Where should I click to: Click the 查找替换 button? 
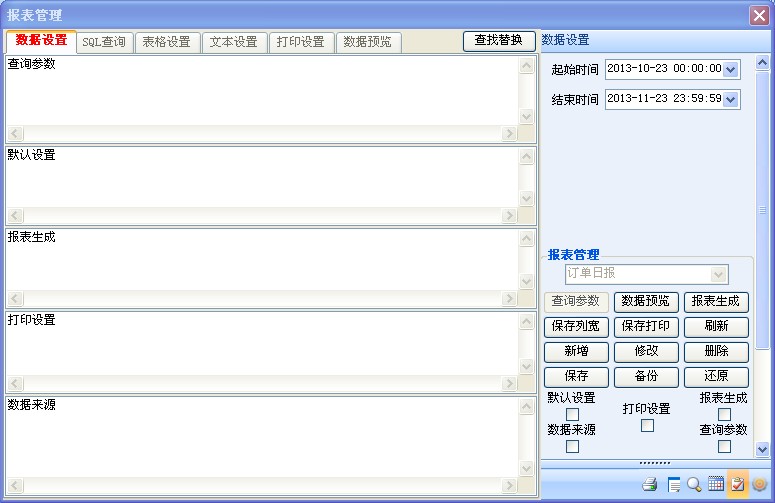pyautogui.click(x=499, y=41)
